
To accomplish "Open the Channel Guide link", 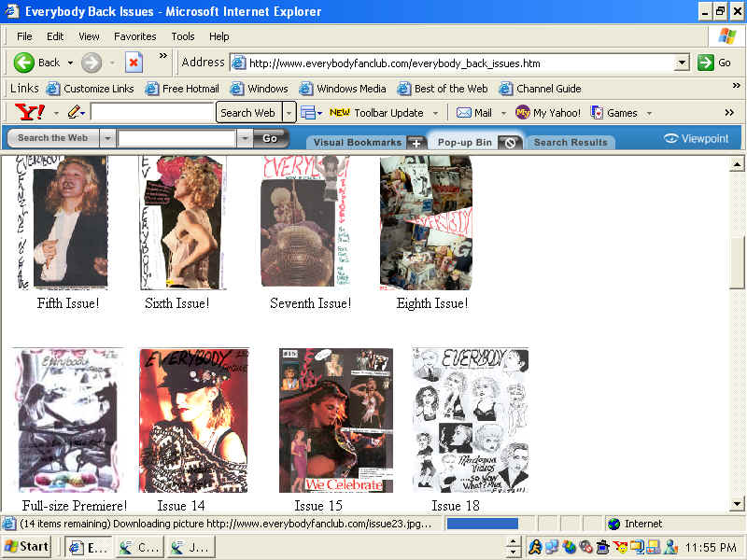I will (541, 89).
